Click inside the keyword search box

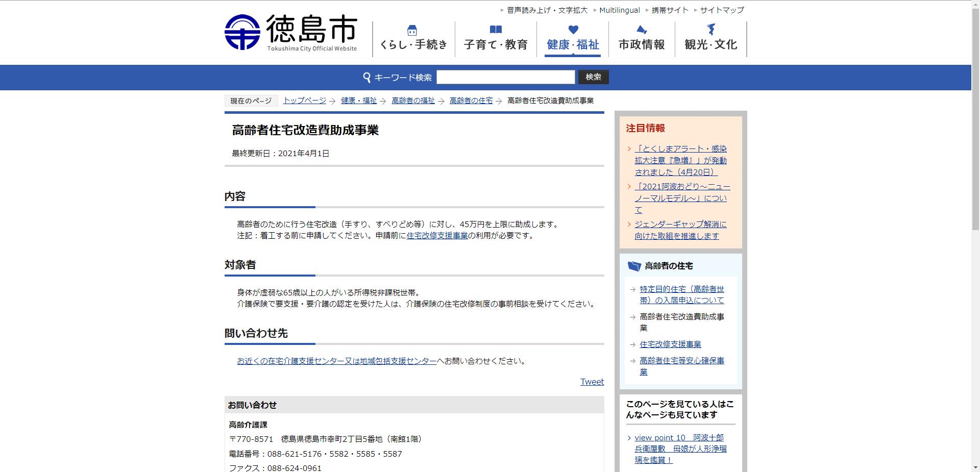[506, 77]
